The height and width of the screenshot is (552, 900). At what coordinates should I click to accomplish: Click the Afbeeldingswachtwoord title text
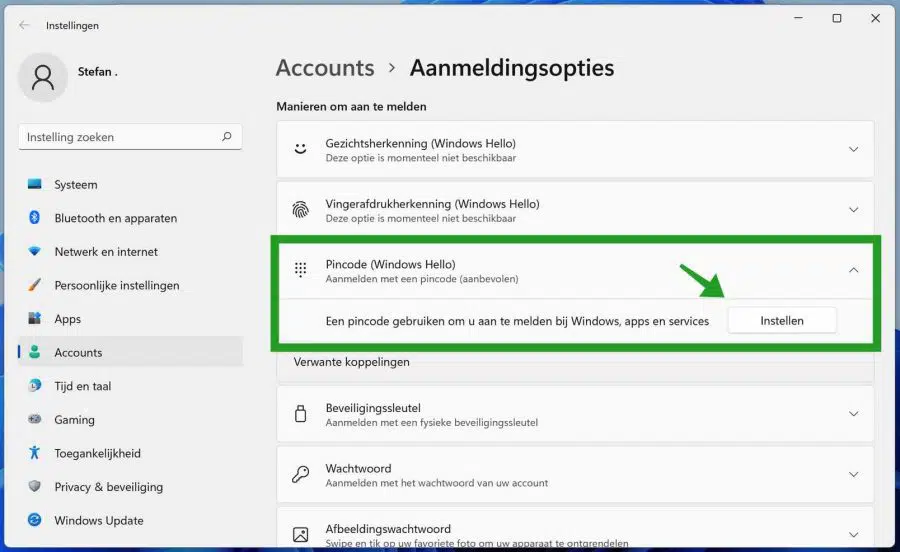pyautogui.click(x=388, y=528)
